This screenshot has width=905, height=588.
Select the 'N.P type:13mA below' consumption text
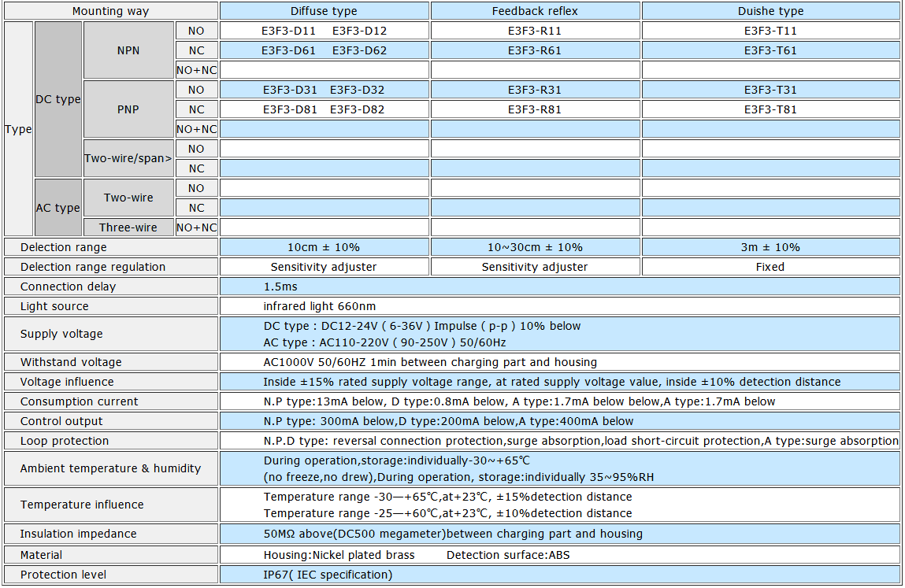click(x=324, y=401)
